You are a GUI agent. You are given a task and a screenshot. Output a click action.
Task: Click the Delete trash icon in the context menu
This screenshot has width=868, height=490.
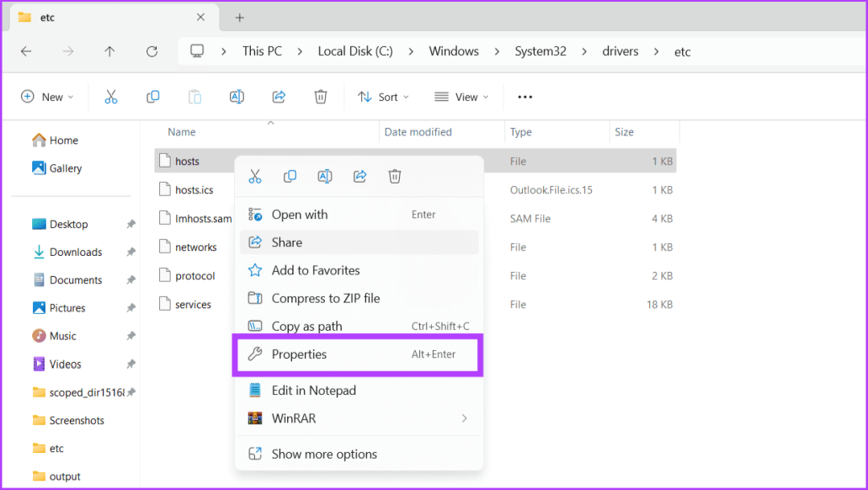pyautogui.click(x=395, y=177)
